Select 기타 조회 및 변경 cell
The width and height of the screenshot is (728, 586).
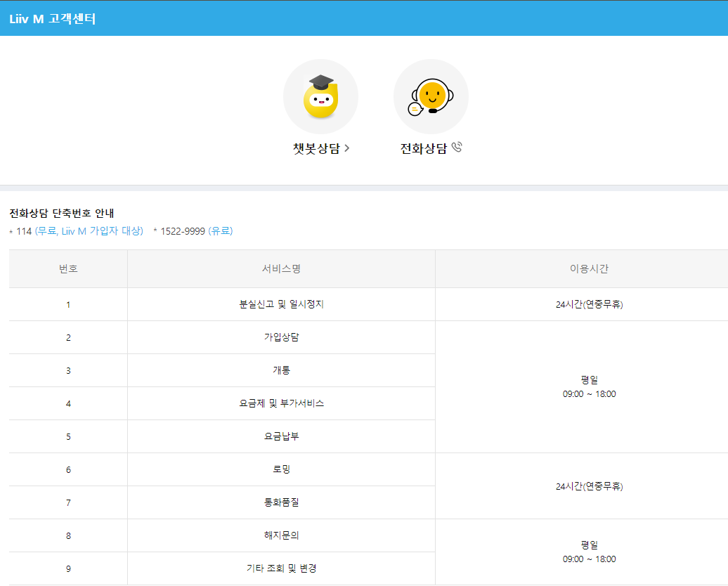pyautogui.click(x=281, y=568)
